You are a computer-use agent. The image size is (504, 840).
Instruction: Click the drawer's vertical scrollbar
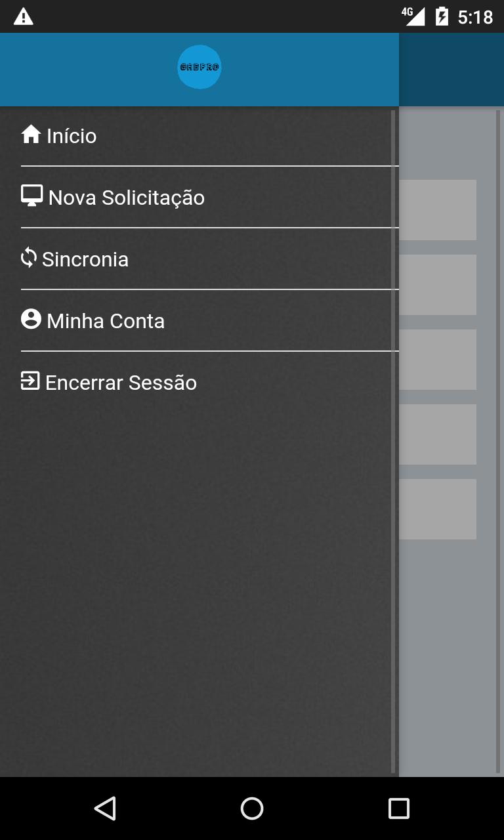pos(393,442)
